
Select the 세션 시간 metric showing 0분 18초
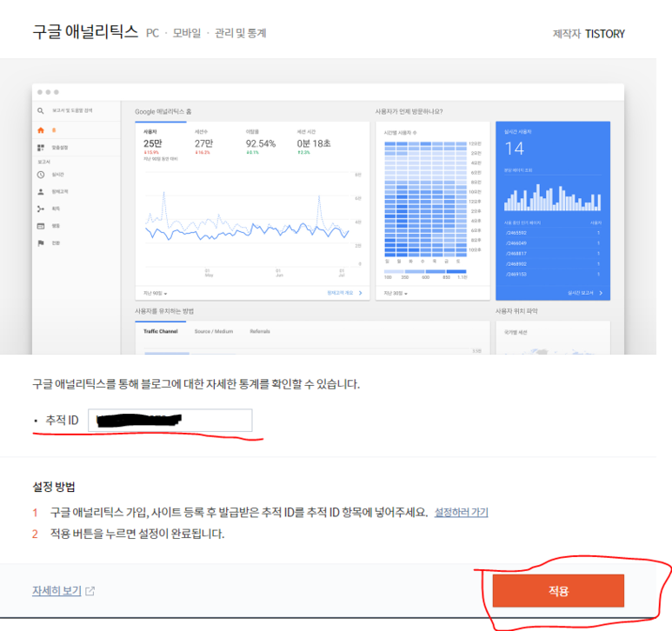pos(314,143)
